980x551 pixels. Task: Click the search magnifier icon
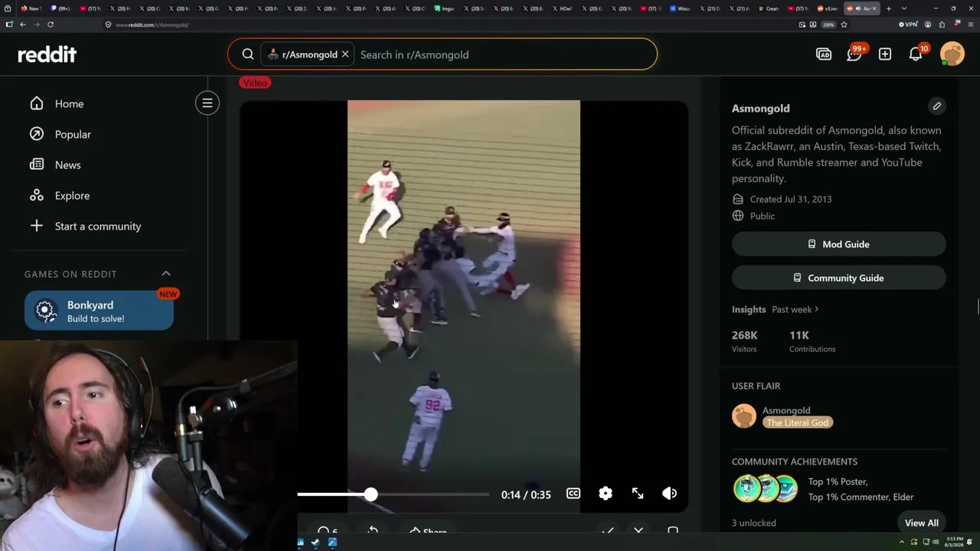point(248,54)
